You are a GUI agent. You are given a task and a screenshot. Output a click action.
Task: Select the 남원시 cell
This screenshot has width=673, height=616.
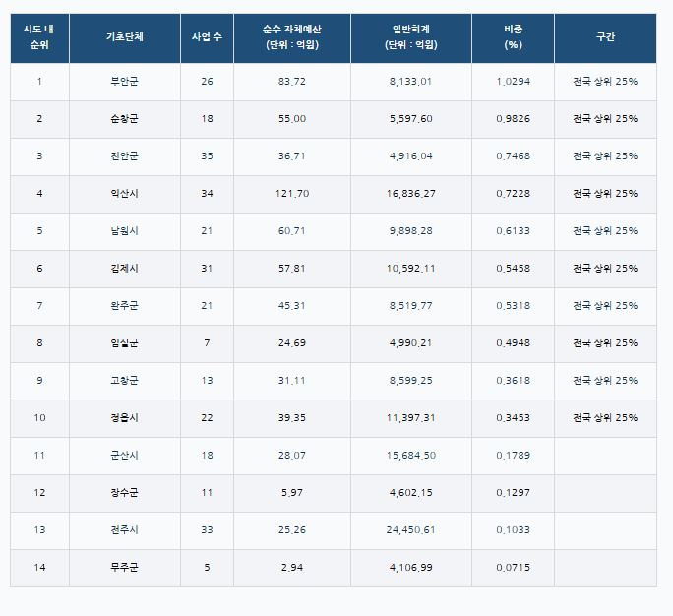[x=125, y=231]
